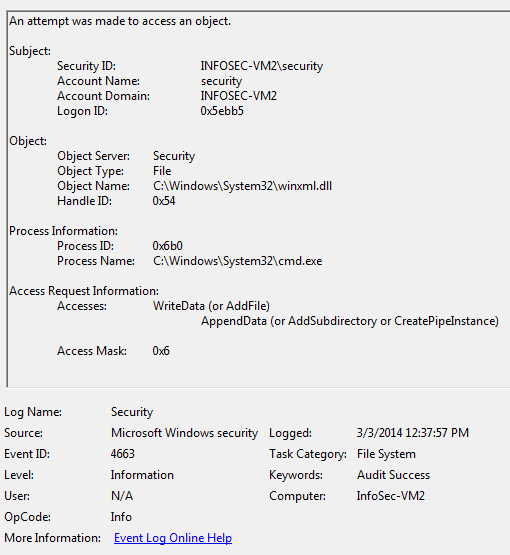Click the OpCode value Info
The height and width of the screenshot is (555, 510).
[121, 517]
